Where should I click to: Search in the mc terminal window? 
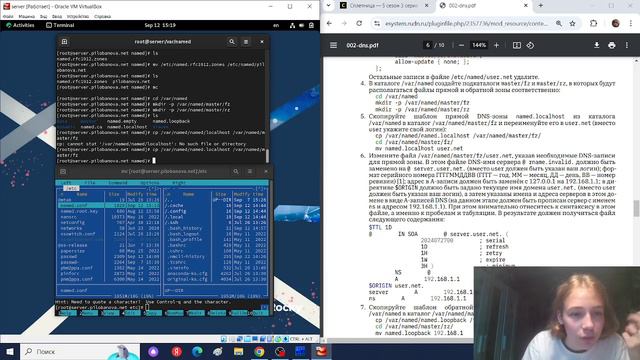tap(236, 171)
